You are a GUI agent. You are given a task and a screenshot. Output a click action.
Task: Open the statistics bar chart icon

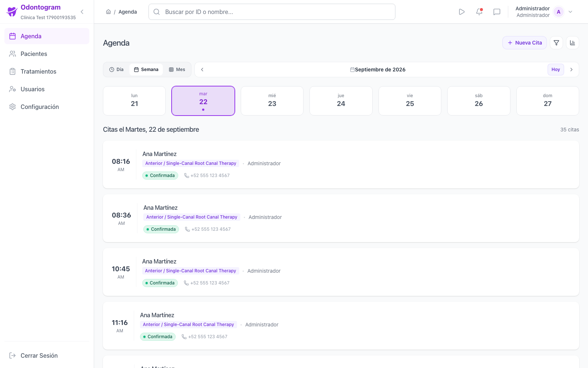pyautogui.click(x=573, y=43)
